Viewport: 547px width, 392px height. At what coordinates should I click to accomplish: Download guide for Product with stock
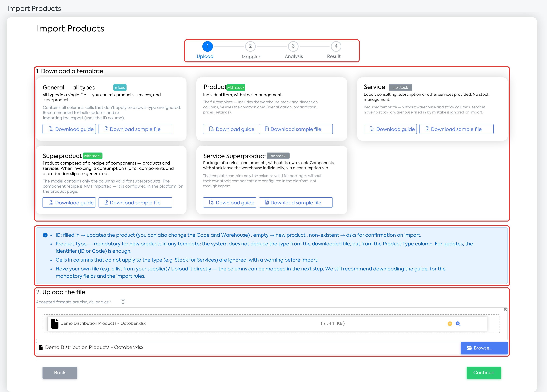(230, 129)
